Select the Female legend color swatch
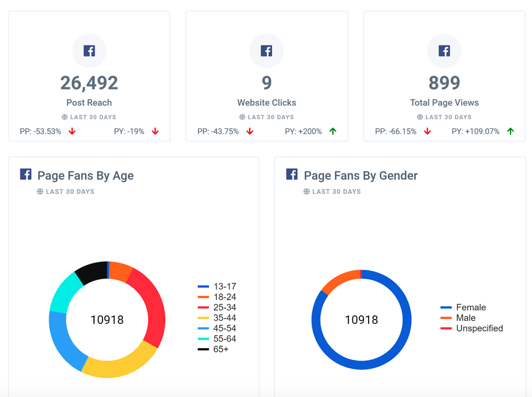Screen dimensions: 532x397 click(x=446, y=307)
